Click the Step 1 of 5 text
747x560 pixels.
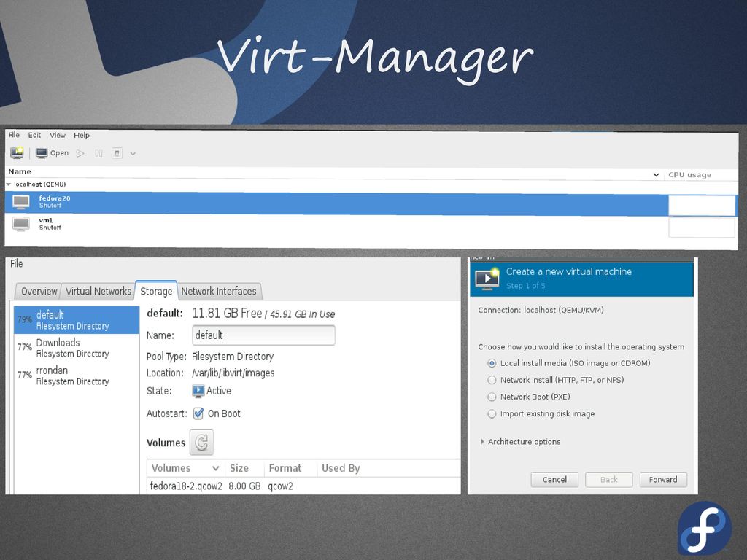525,286
